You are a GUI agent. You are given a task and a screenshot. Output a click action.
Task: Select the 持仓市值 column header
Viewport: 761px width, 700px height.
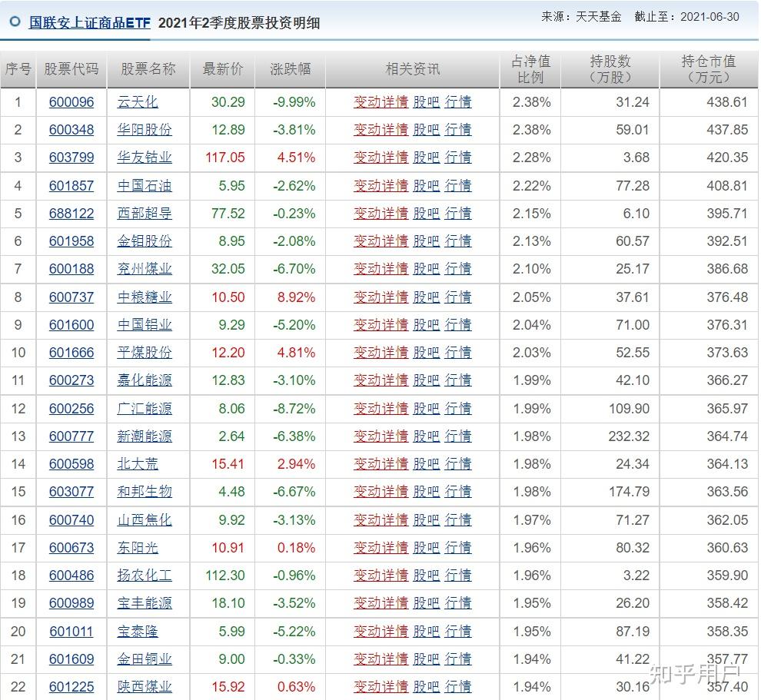(709, 69)
